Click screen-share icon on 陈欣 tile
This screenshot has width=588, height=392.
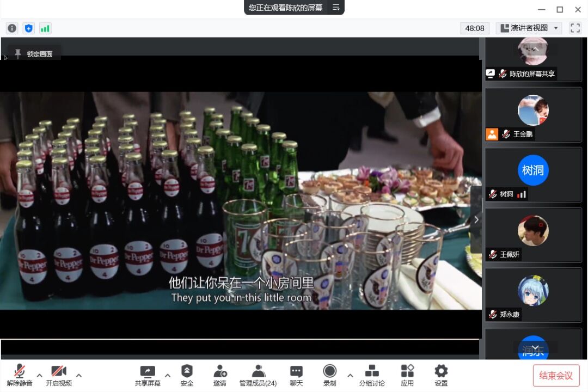tap(491, 73)
